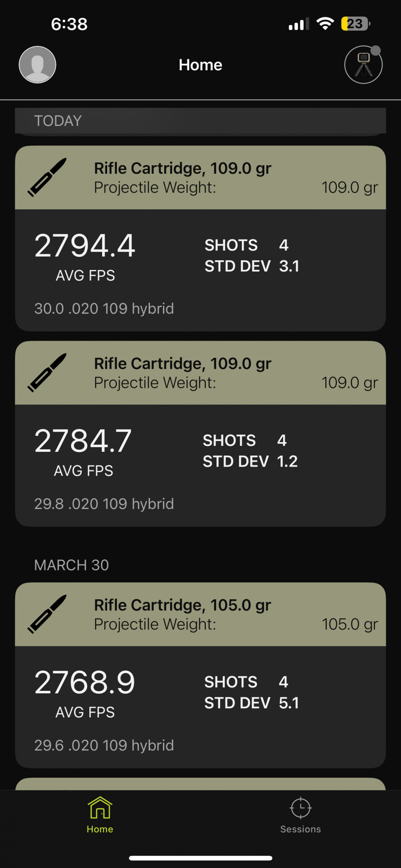Tap the partially visible card at bottom
Image resolution: width=401 pixels, height=868 pixels.
click(x=200, y=784)
